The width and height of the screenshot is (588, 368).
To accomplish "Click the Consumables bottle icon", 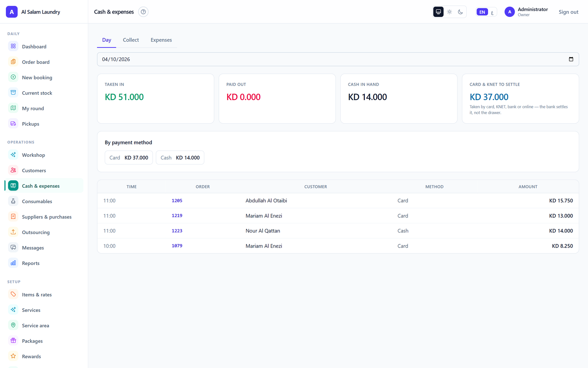I will pyautogui.click(x=13, y=201).
